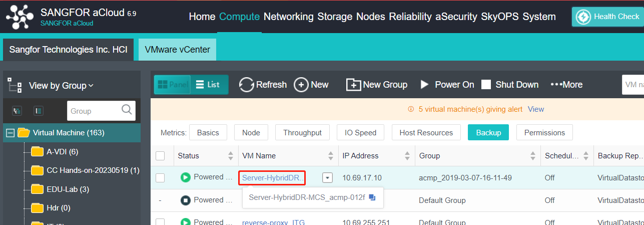This screenshot has width=644, height=225.
Task: Click the powered-on status icon for Server-HybridDR
Action: [x=186, y=177]
